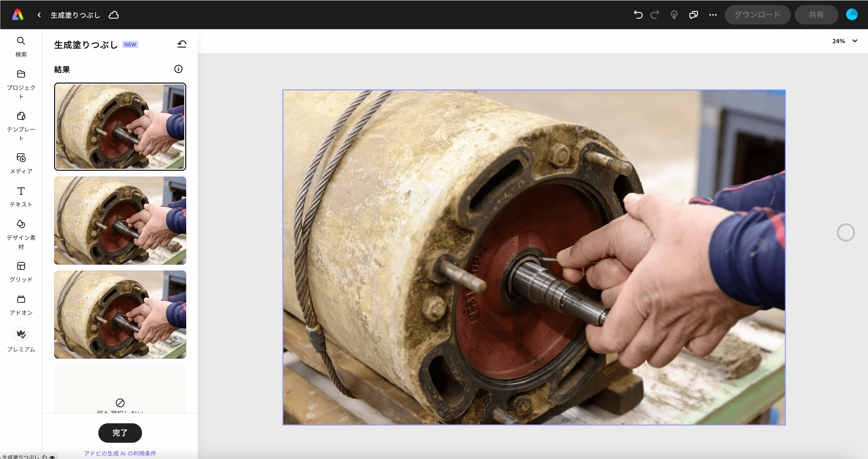Expand the 24% zoom dropdown chevron
The height and width of the screenshot is (459, 868).
855,41
